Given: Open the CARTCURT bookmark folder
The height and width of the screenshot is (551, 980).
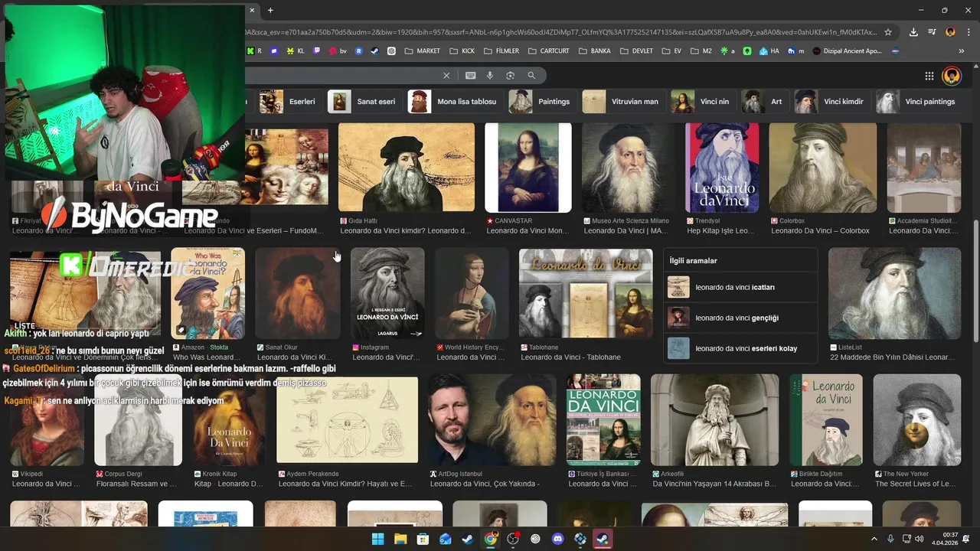Looking at the screenshot, I should (x=548, y=51).
